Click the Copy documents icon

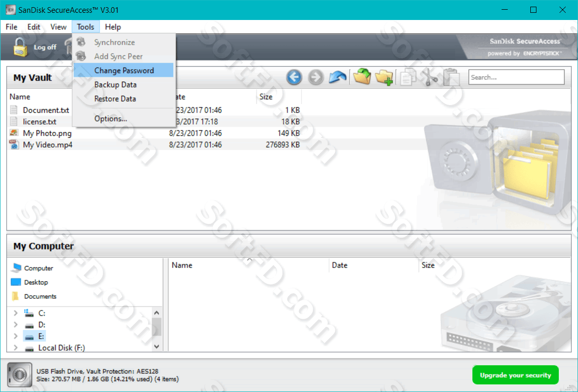point(408,77)
